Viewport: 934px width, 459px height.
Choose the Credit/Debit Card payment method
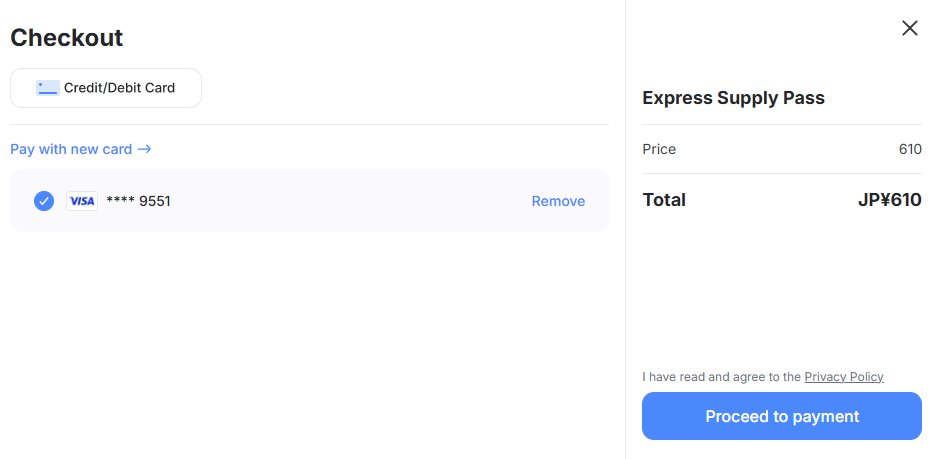click(x=106, y=88)
